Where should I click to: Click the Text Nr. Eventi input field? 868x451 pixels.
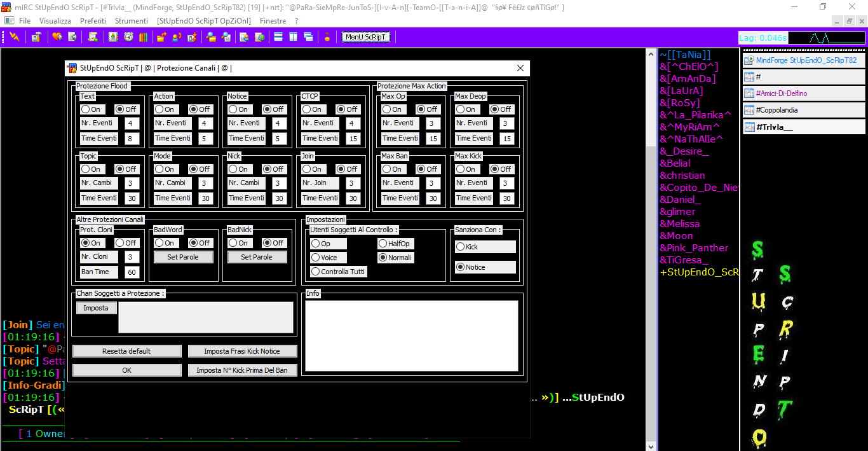click(132, 123)
